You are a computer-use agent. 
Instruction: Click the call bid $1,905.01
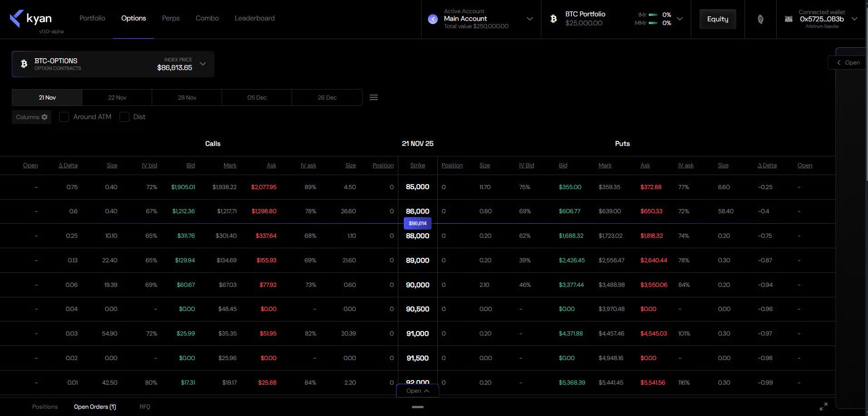pos(183,187)
